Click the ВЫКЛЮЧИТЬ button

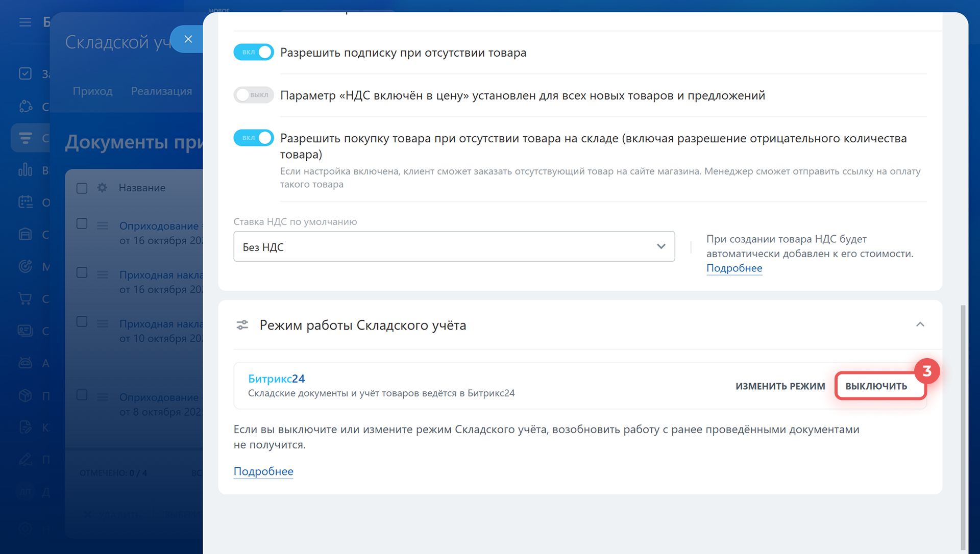[x=876, y=386]
